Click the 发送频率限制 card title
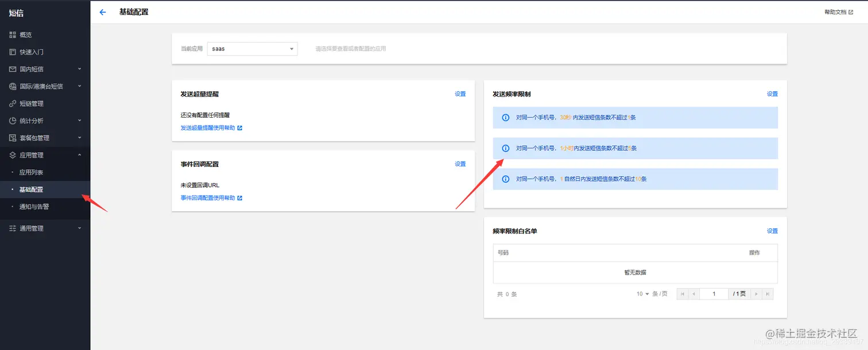This screenshot has height=350, width=868. (x=511, y=94)
